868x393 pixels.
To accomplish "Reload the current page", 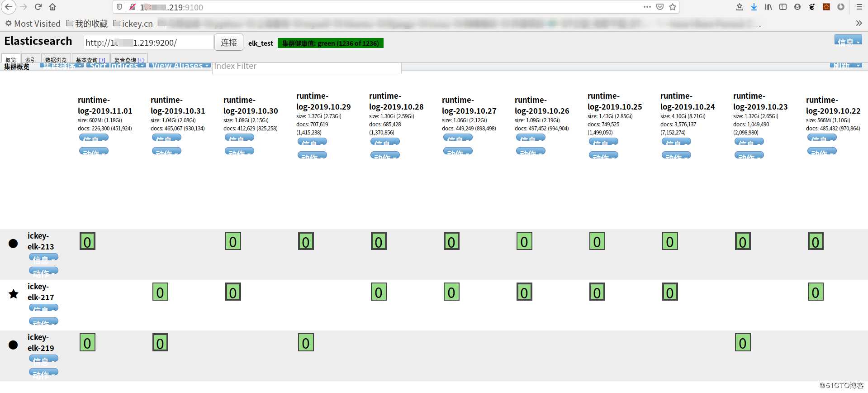I will coord(38,7).
